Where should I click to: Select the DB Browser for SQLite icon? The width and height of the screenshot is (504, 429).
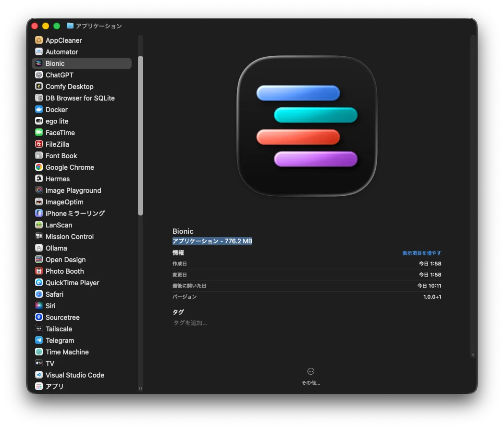tap(39, 98)
